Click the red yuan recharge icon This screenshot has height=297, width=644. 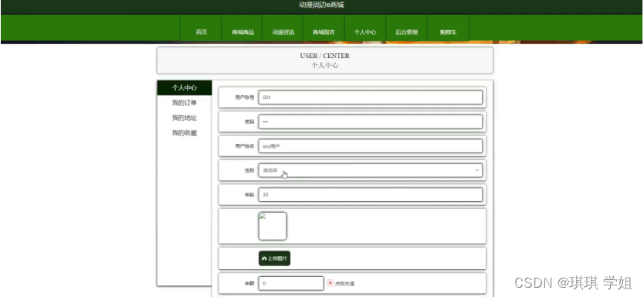pyautogui.click(x=330, y=282)
